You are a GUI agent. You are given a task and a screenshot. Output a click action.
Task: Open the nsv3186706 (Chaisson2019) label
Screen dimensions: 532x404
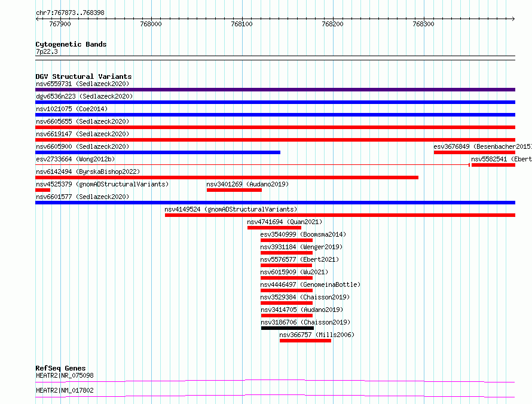coord(305,322)
